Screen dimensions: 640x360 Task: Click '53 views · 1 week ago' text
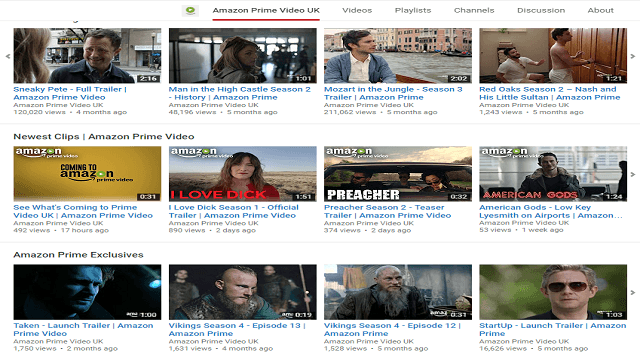coord(521,230)
